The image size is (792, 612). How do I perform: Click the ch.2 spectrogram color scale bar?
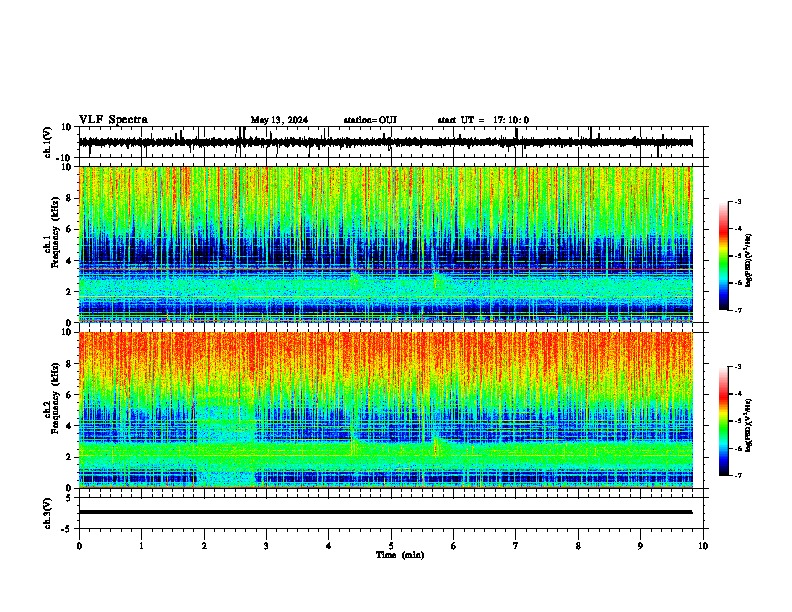(724, 421)
